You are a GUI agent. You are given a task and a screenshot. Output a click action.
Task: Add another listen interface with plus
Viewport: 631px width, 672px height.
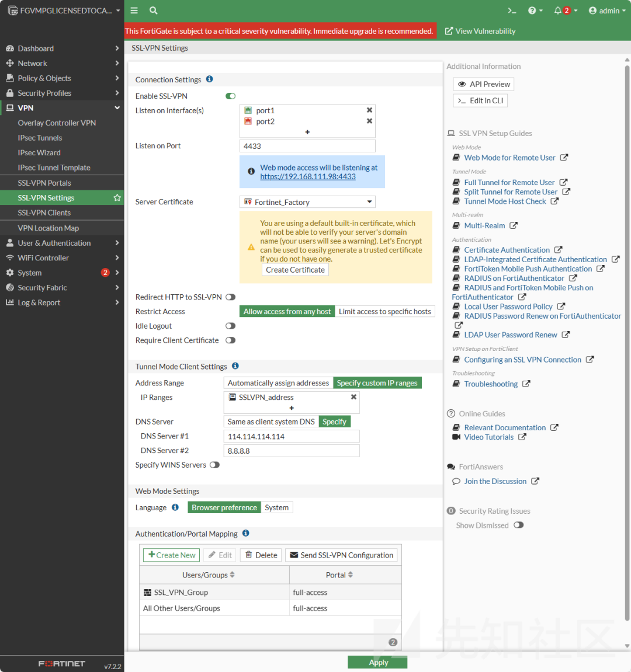[307, 132]
